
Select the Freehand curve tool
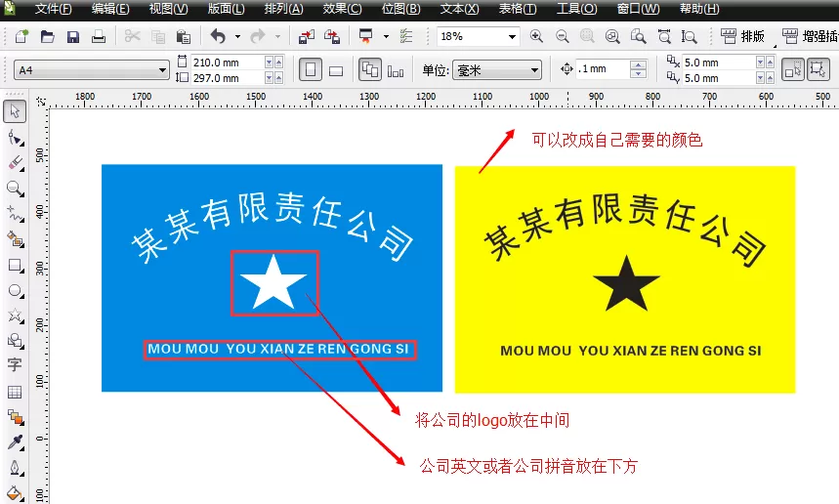(15, 214)
